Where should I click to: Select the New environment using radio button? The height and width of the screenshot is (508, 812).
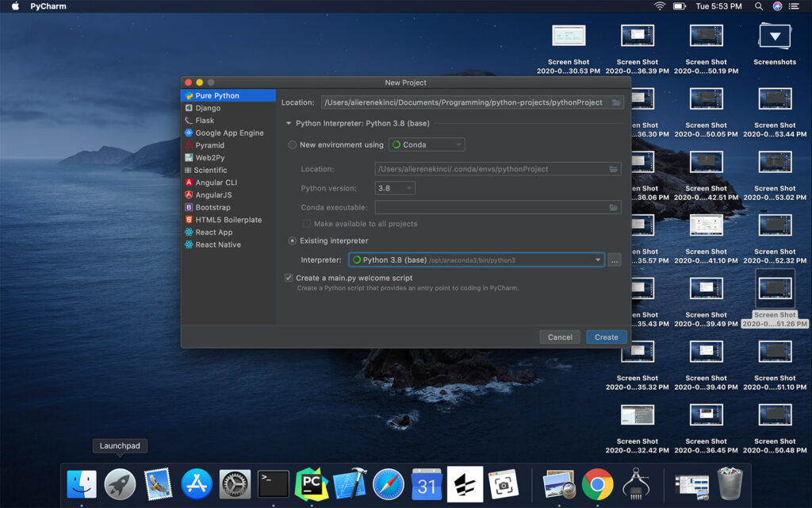[x=292, y=144]
